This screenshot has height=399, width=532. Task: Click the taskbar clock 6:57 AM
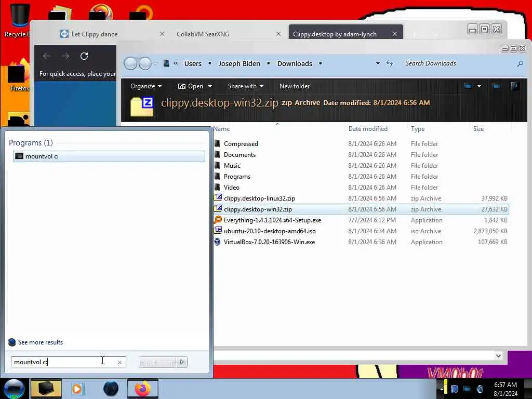pyautogui.click(x=505, y=385)
